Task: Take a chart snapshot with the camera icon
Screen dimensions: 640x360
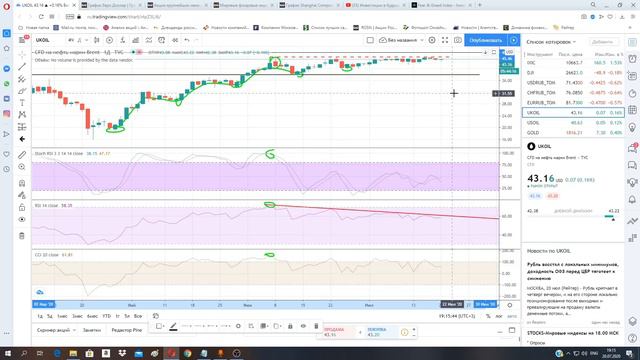Action: (x=458, y=40)
